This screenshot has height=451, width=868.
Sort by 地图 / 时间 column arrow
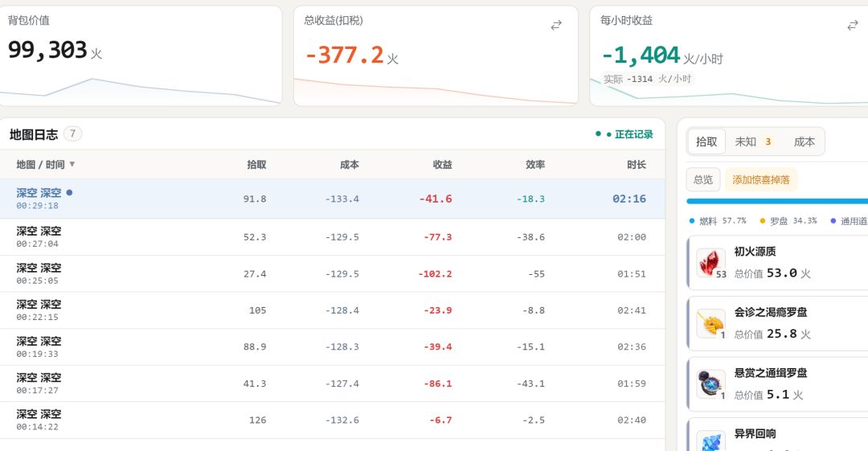pos(72,165)
